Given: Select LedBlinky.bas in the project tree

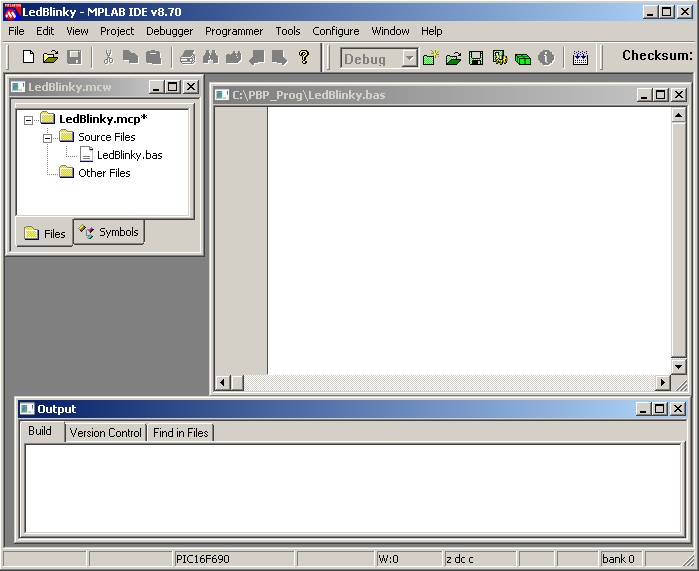Looking at the screenshot, I should click(129, 155).
